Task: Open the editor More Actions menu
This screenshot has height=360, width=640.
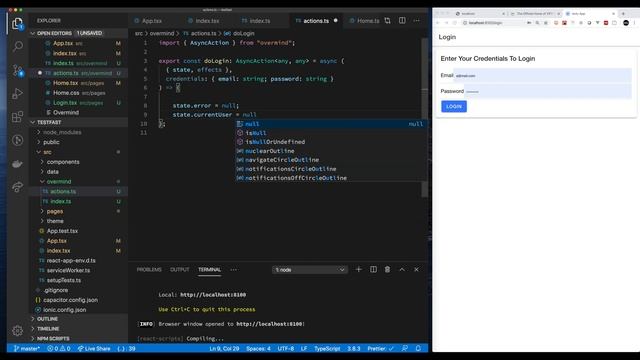Action: pyautogui.click(x=416, y=20)
